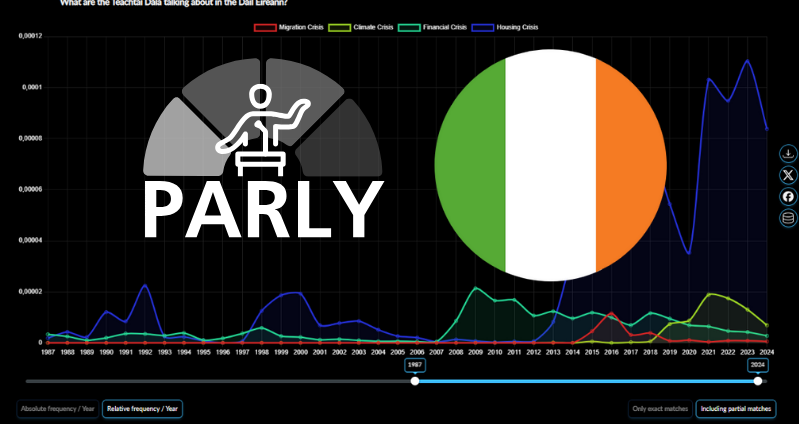This screenshot has width=799, height=424.
Task: Switch to Absolute frequency / Year
Action: point(57,408)
